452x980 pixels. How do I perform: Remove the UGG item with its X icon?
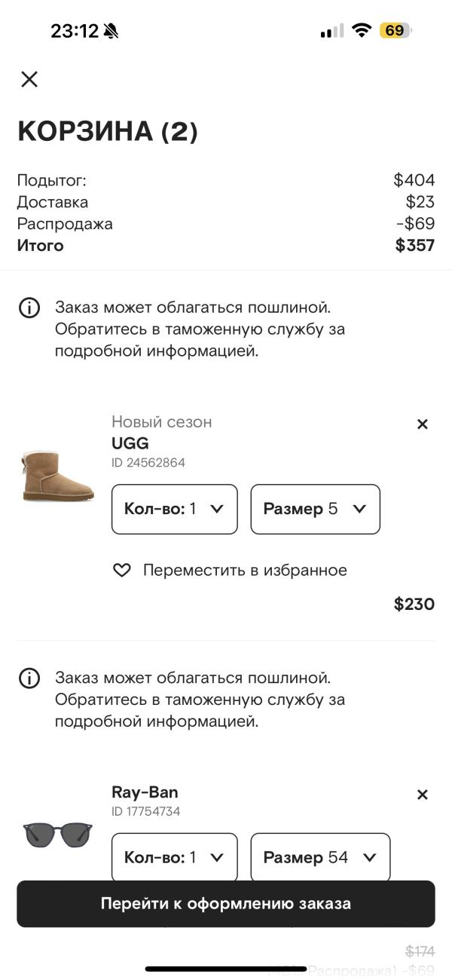422,424
